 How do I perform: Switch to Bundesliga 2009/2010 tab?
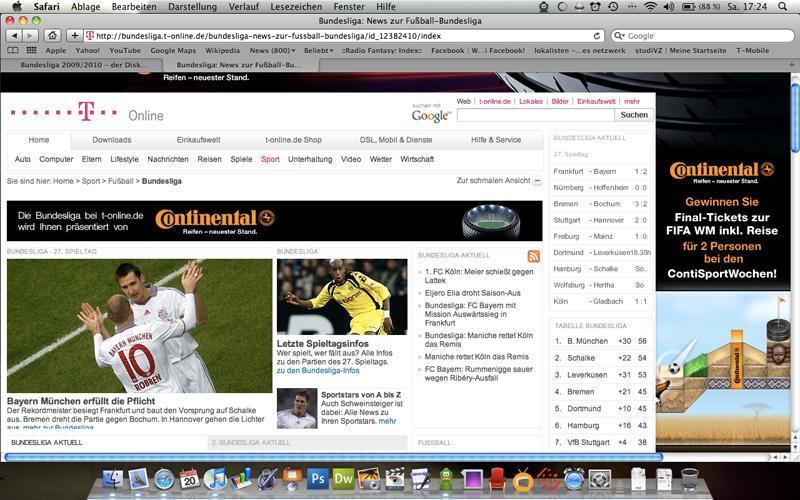tap(83, 65)
